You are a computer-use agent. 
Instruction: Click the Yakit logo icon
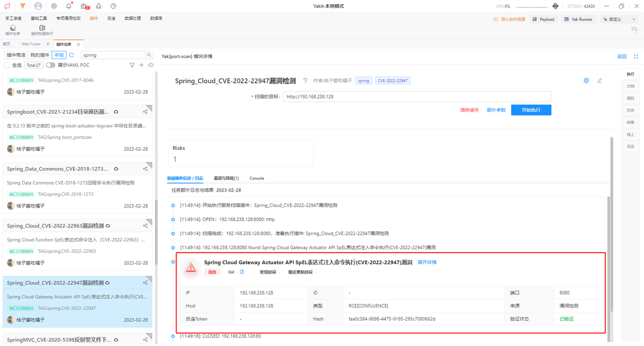[23, 6]
